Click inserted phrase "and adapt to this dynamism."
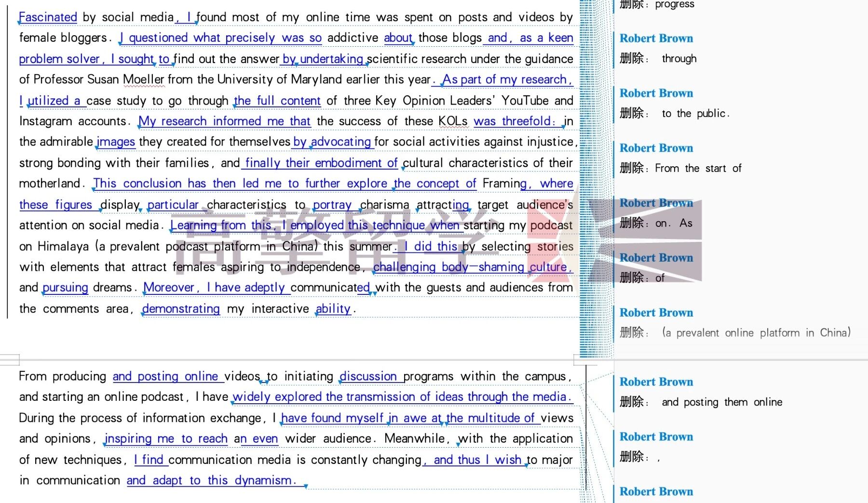Image resolution: width=868 pixels, height=503 pixels. click(x=211, y=480)
